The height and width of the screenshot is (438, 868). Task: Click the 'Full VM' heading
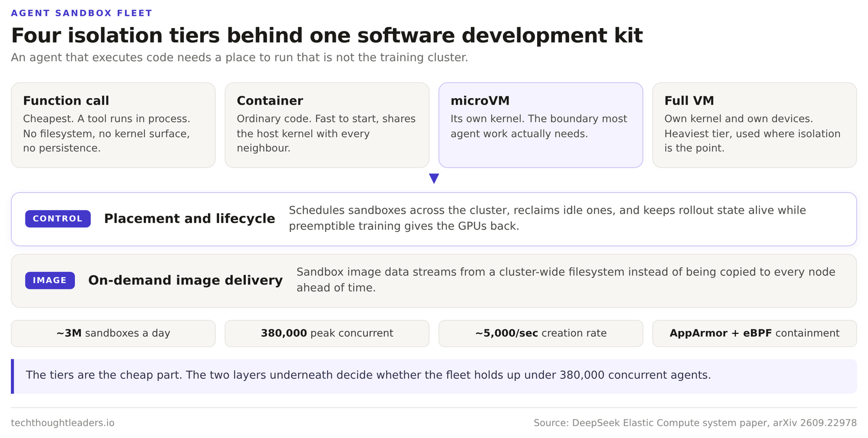point(689,101)
